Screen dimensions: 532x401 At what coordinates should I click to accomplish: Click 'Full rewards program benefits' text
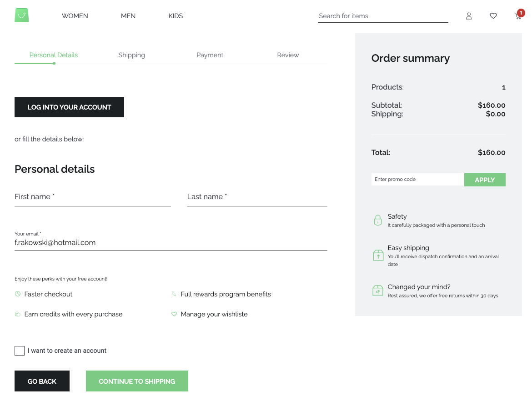(x=226, y=294)
